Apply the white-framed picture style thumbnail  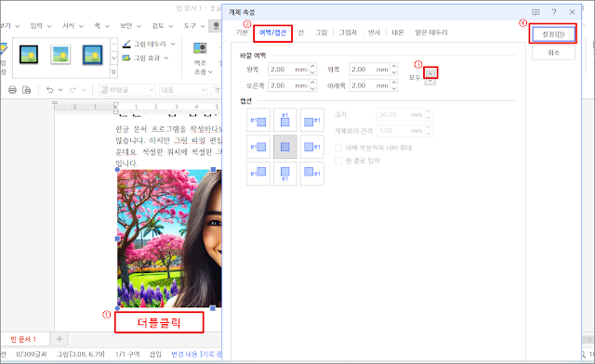[60, 55]
